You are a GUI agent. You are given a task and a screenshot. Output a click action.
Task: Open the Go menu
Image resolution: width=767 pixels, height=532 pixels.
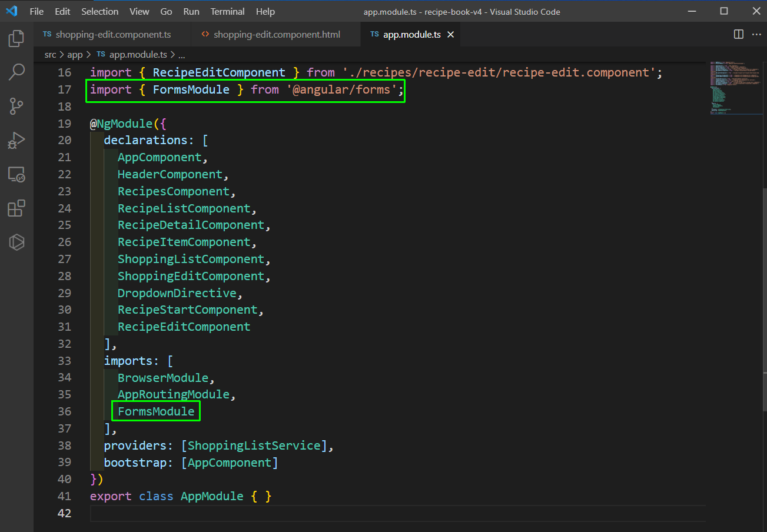click(167, 11)
